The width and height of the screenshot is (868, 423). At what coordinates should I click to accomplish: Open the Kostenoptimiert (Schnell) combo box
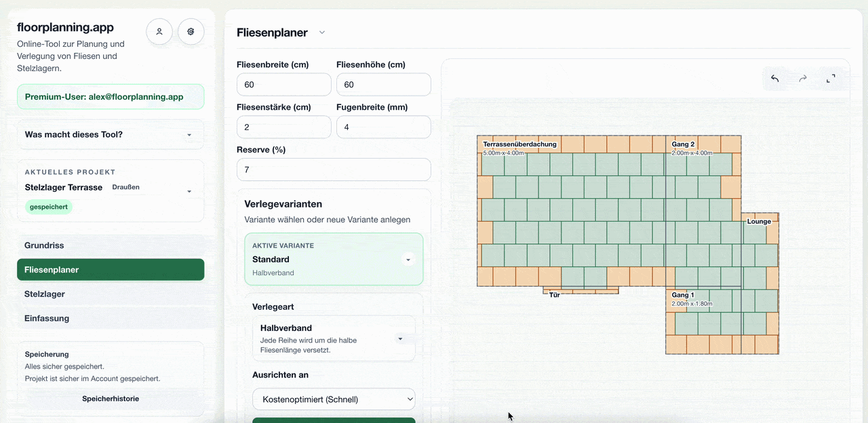point(334,399)
